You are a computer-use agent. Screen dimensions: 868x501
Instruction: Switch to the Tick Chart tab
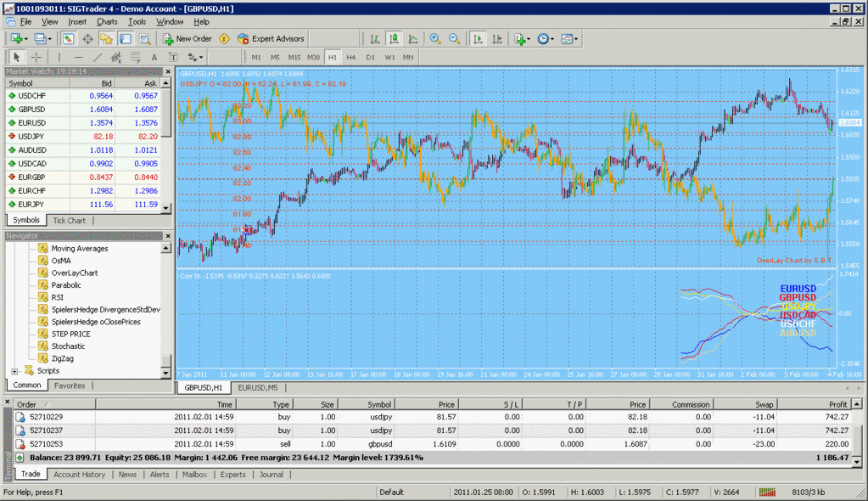tap(70, 221)
